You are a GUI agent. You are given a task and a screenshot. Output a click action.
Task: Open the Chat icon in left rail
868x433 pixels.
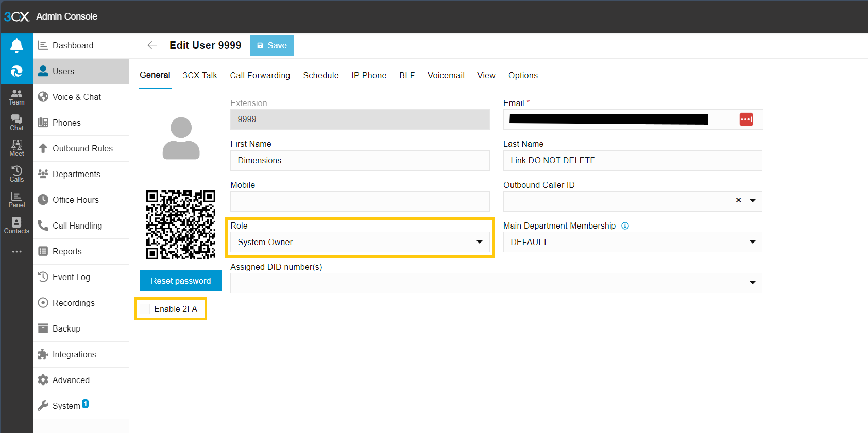click(16, 123)
